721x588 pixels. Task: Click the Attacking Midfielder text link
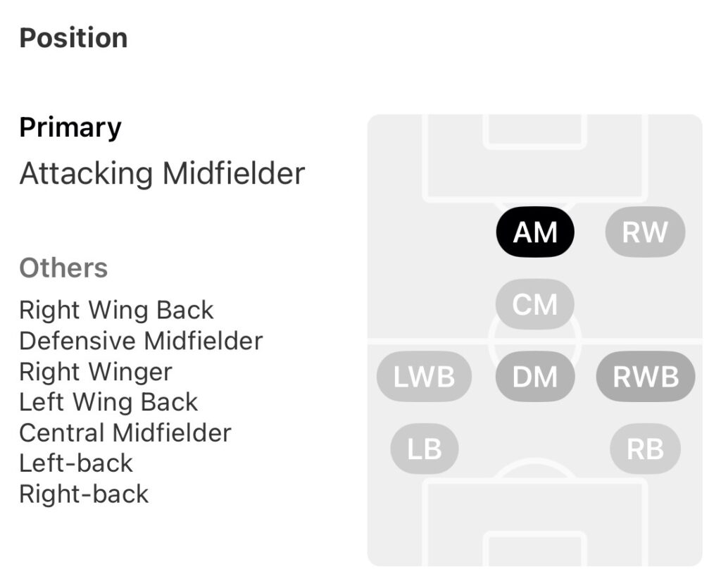tap(163, 174)
